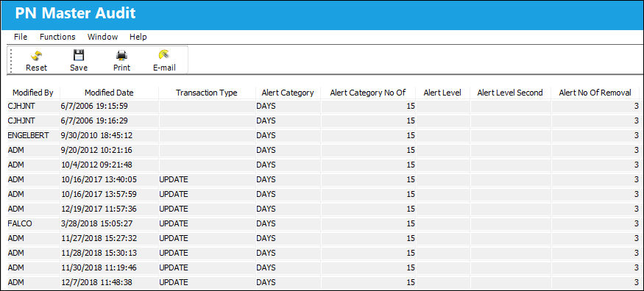Select the date 9/20/2012 10:21:16
The width and height of the screenshot is (644, 291).
(96, 150)
